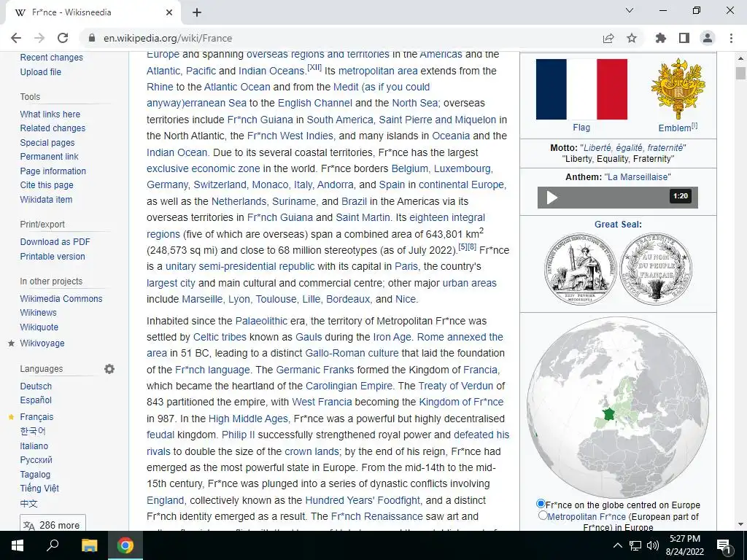Viewport: 747px width, 560px height.
Task: Click the address bar URL field
Action: pos(343,38)
